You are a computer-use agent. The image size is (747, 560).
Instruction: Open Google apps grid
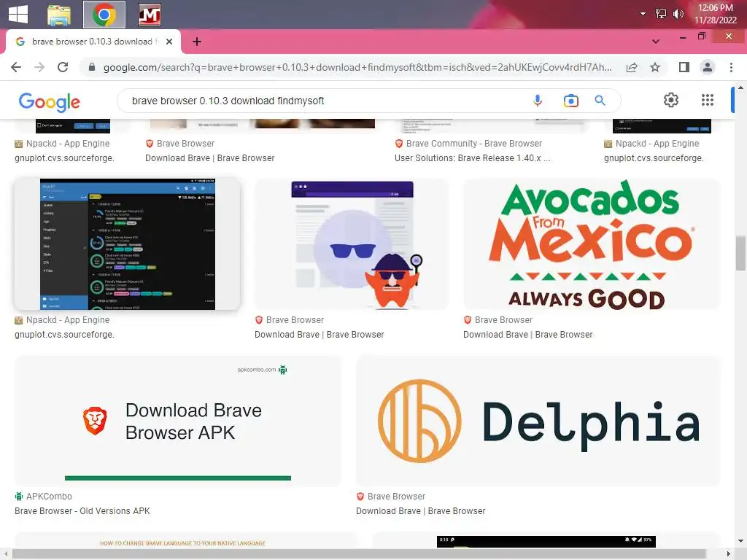[708, 100]
